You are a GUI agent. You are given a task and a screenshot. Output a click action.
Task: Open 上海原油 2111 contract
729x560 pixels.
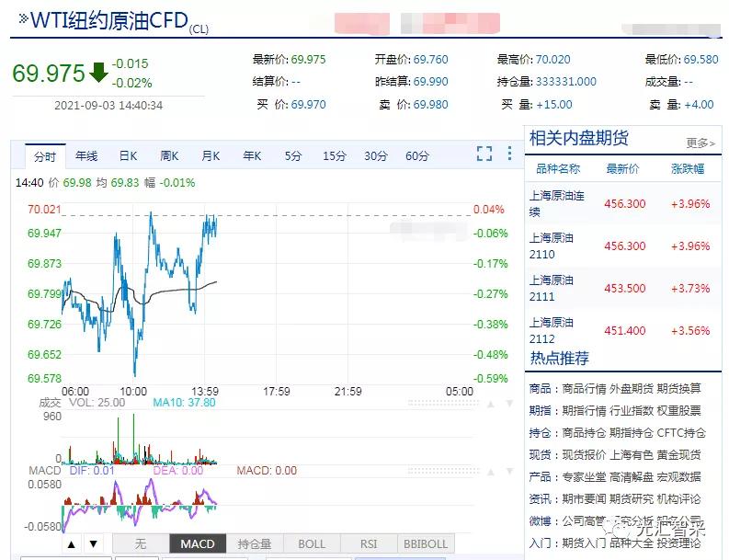click(x=622, y=289)
